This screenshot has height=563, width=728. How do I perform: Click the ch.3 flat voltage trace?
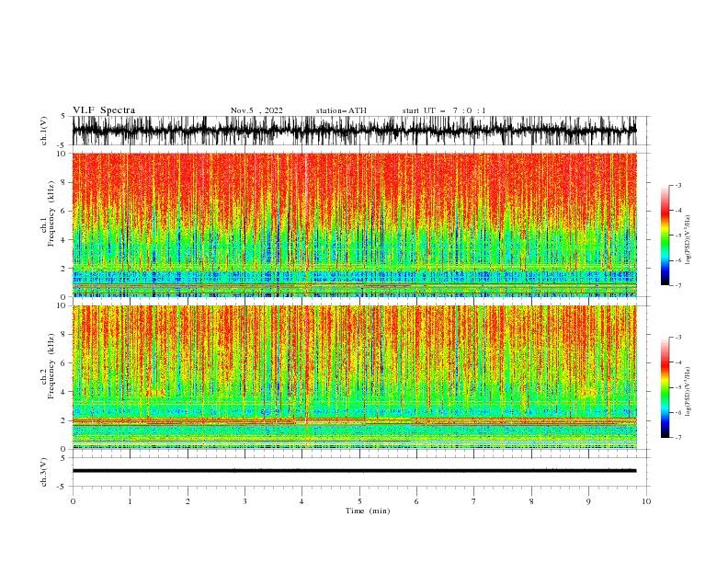tap(354, 471)
